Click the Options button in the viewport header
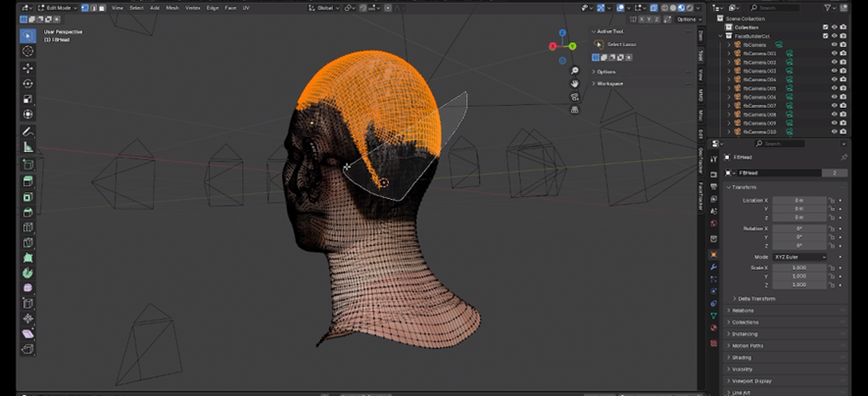Viewport: 868px width, 396px height. point(687,19)
